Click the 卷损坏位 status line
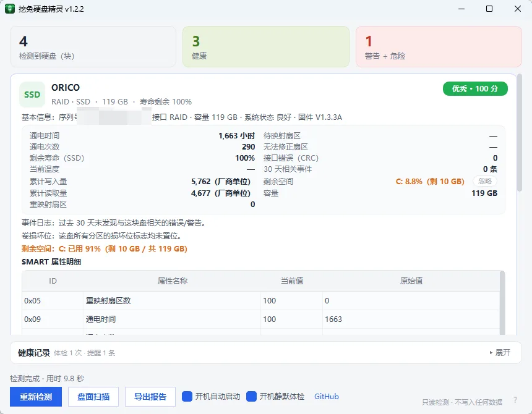This screenshot has height=414, width=532. coord(103,236)
